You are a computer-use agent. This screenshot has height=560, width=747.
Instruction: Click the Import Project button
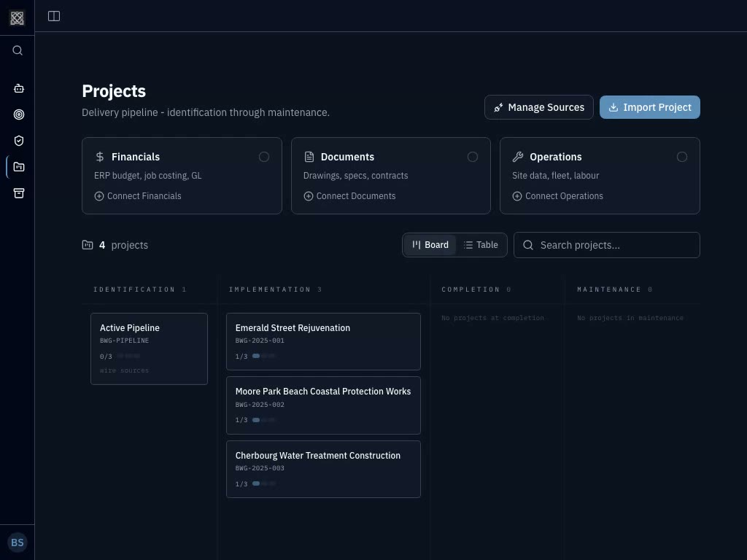pyautogui.click(x=650, y=107)
